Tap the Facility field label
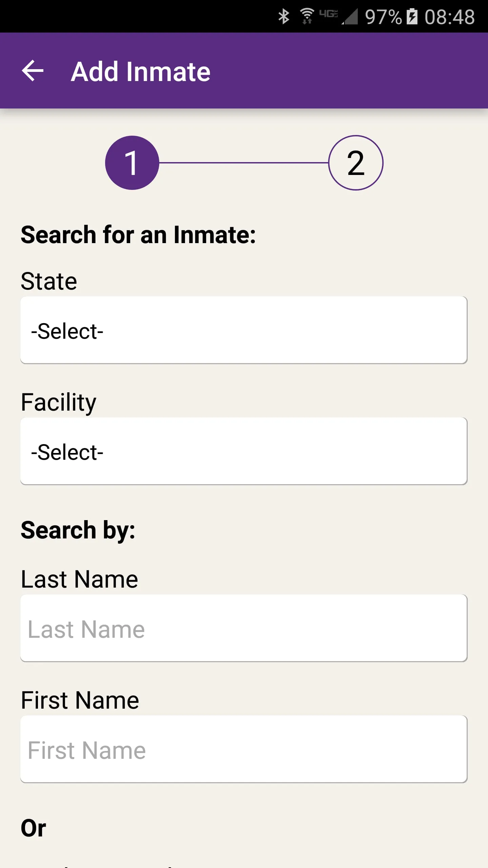The width and height of the screenshot is (488, 868). (59, 402)
